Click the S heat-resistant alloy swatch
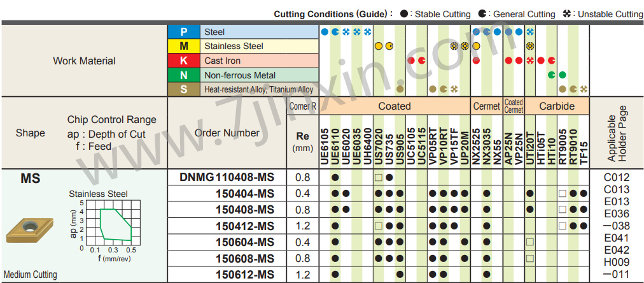This screenshot has width=644, height=283. (183, 89)
